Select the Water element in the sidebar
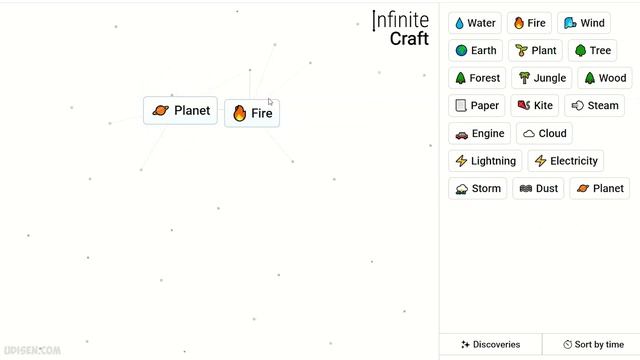Viewport: 640px width, 360px height. (475, 23)
